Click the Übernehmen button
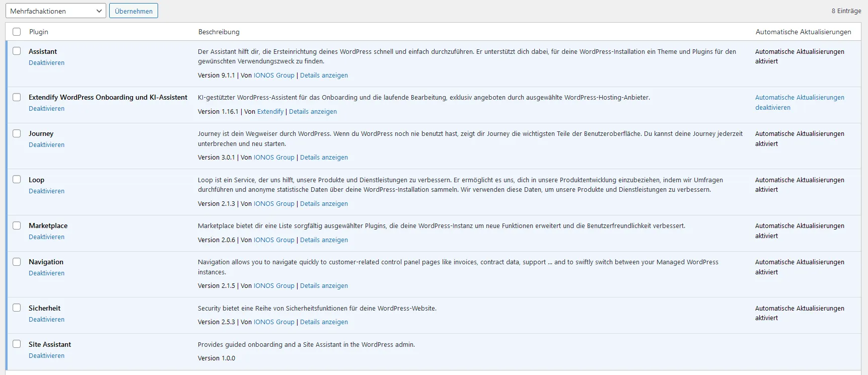868x375 pixels. [133, 11]
